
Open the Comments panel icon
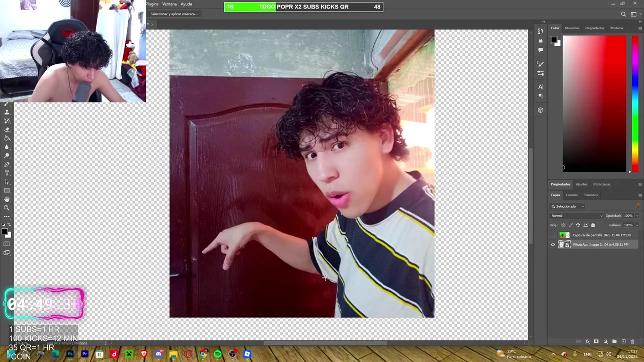[x=540, y=50]
